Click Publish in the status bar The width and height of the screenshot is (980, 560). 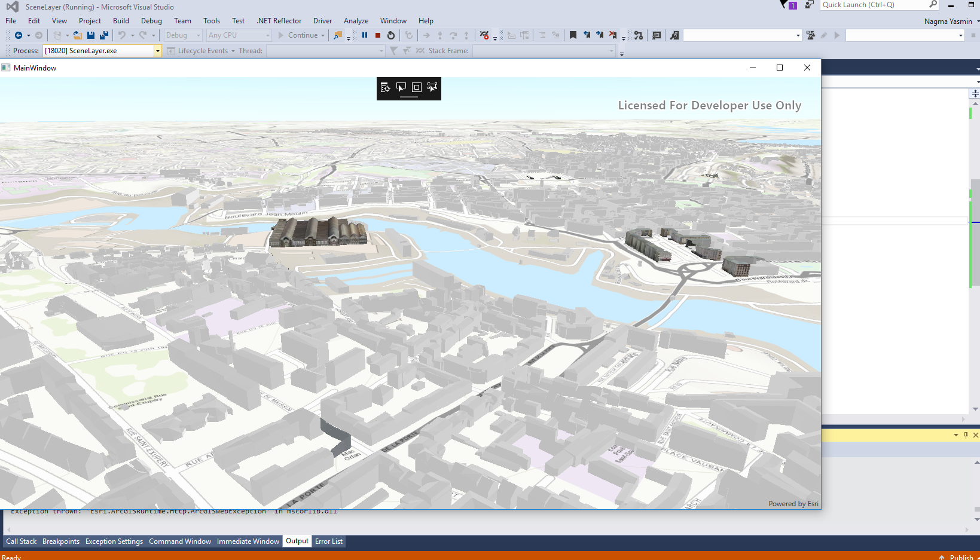click(961, 557)
